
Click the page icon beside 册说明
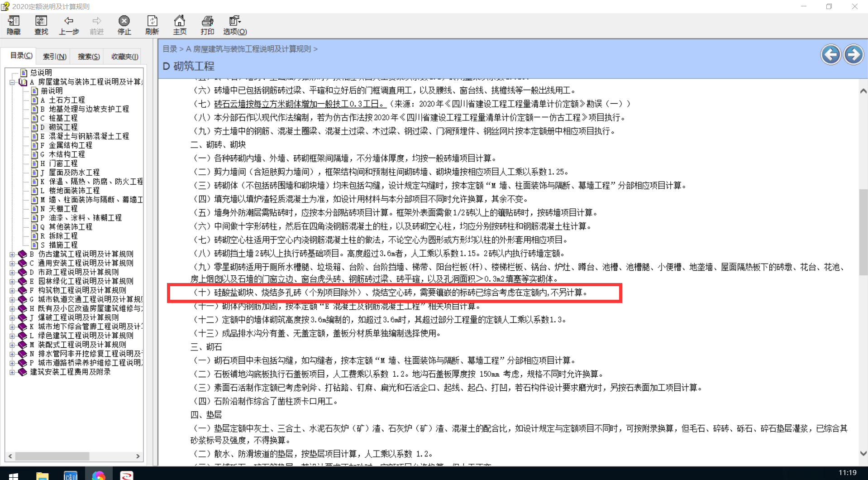click(34, 91)
